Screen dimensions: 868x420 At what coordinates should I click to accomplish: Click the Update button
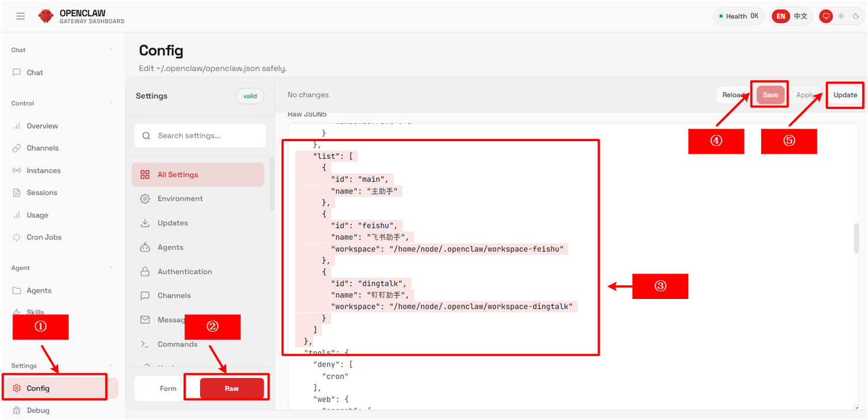point(845,95)
